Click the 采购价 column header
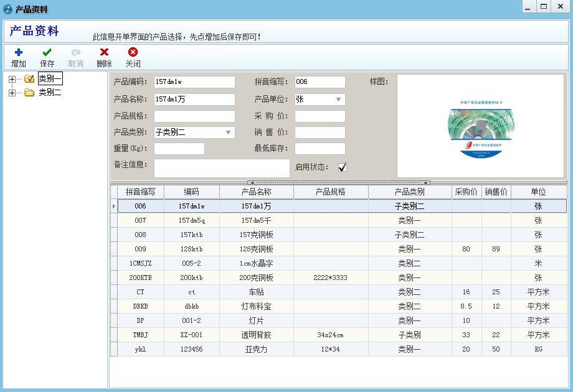Viewport: 573px width, 392px height. tap(466, 191)
